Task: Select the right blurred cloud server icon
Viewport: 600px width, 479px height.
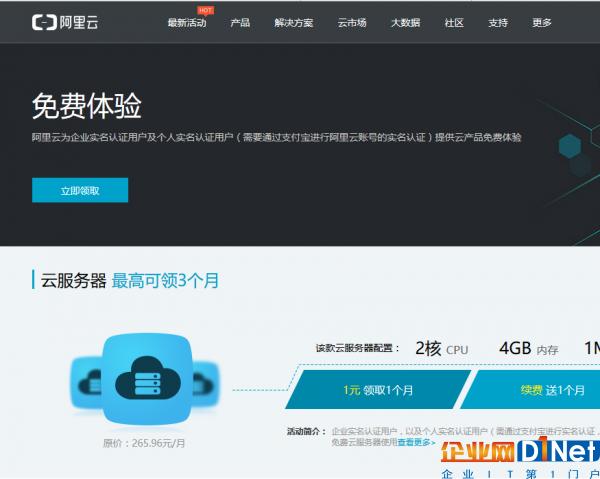Action: point(207,383)
